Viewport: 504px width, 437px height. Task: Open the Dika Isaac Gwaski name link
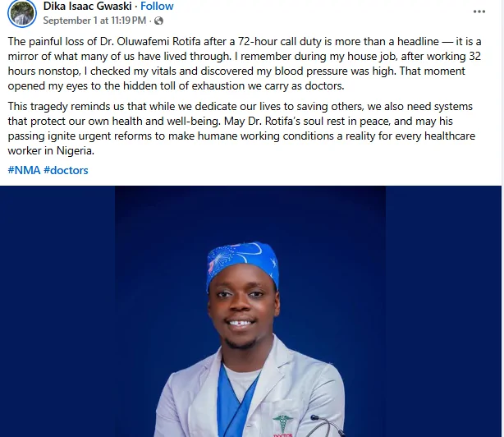[x=88, y=6]
